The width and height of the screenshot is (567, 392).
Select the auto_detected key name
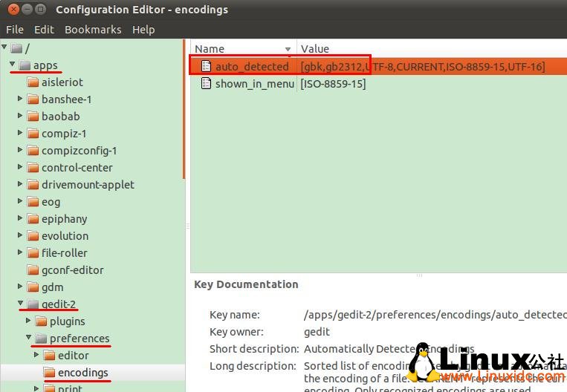click(252, 67)
